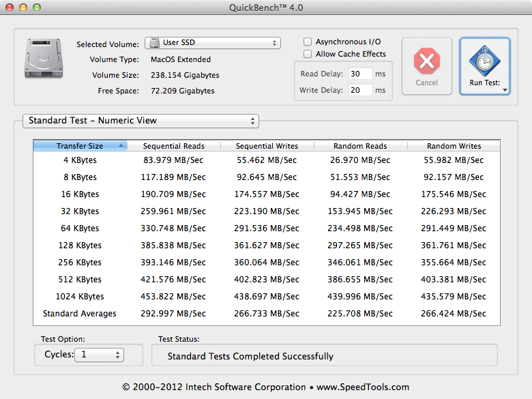532x399 pixels.
Task: Select the 8 KBytes row label
Action: point(80,177)
